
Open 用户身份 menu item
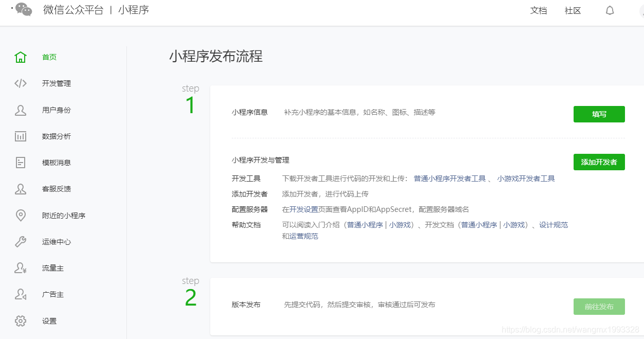click(57, 110)
